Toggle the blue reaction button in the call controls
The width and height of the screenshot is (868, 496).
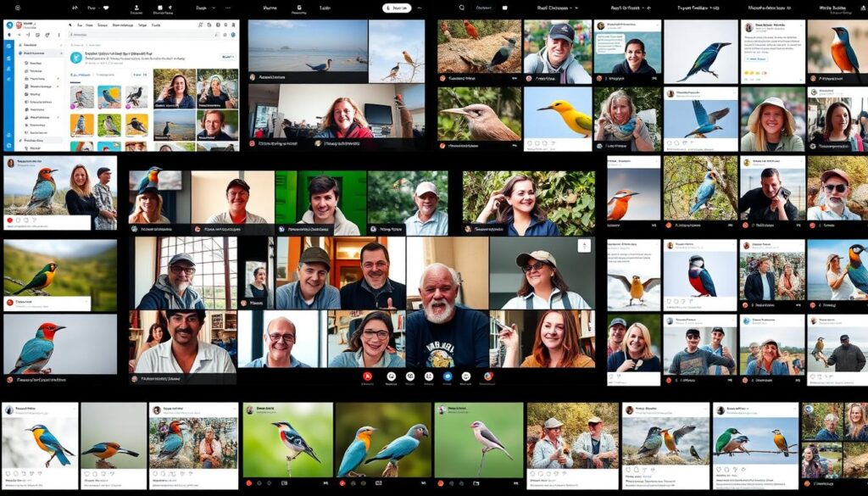(x=447, y=376)
